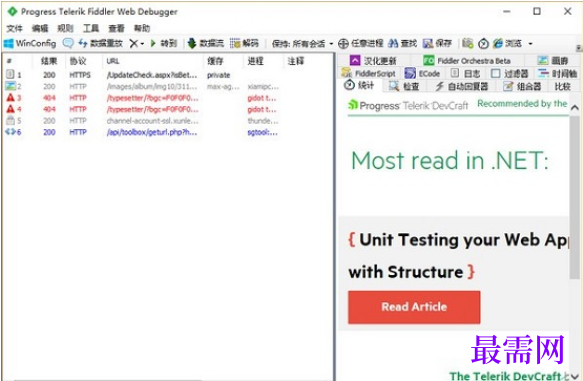Screen dimensions: 583x381
Task: Click the Progress Telerik DevCraft logo
Action: (x=408, y=105)
